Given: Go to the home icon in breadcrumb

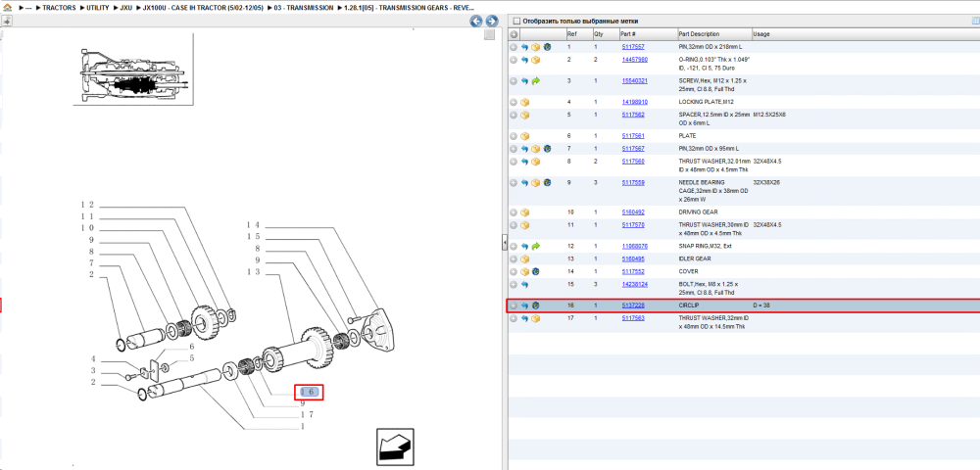Looking at the screenshot, I should (7, 8).
